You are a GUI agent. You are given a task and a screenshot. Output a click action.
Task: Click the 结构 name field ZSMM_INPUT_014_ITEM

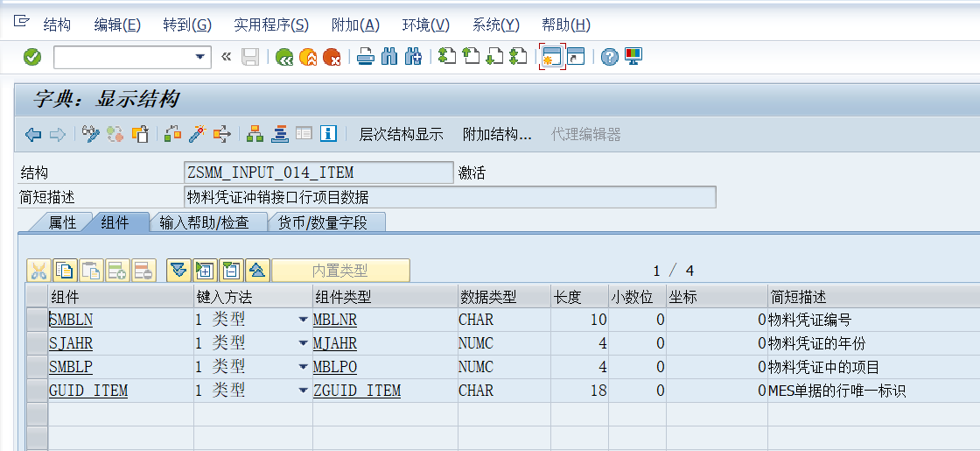[318, 173]
